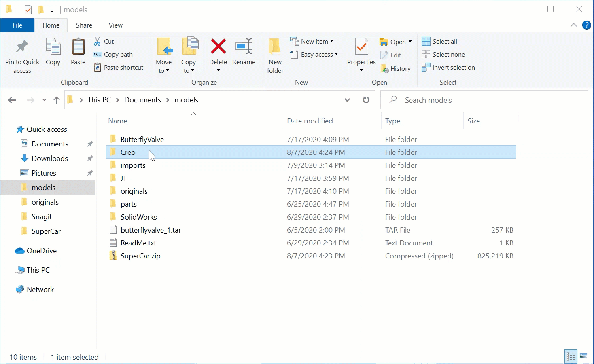Click new folder icon in title bar toolbar
The width and height of the screenshot is (594, 364).
40,10
